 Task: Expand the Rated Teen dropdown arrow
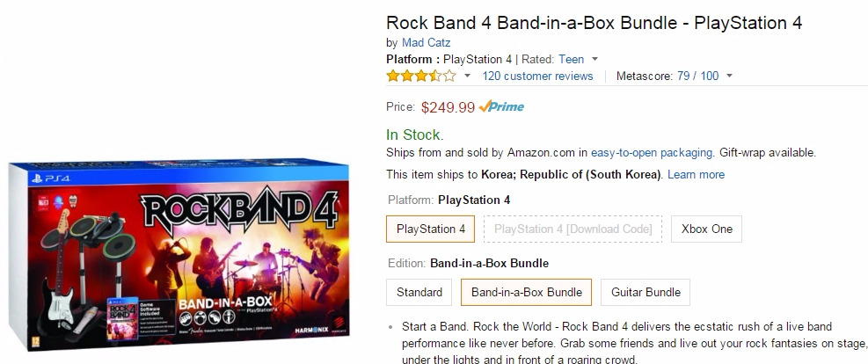tap(595, 59)
